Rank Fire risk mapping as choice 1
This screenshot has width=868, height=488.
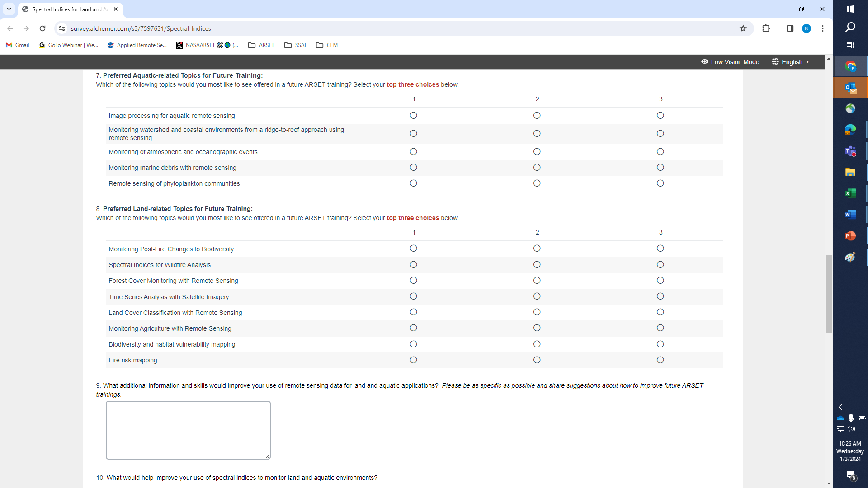pyautogui.click(x=413, y=360)
